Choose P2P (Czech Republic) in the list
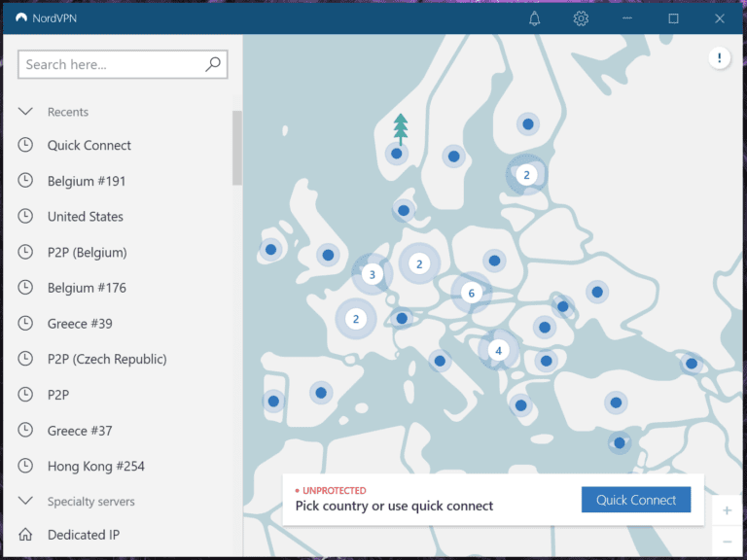 (107, 359)
